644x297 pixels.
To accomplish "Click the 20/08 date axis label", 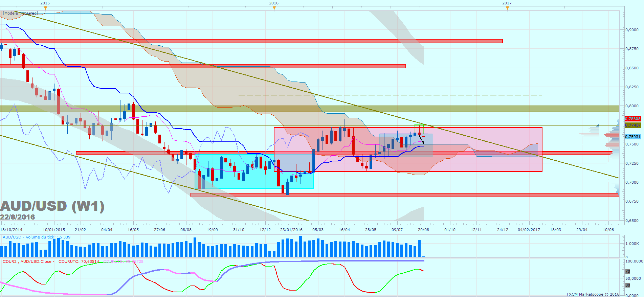I will 423,230.
